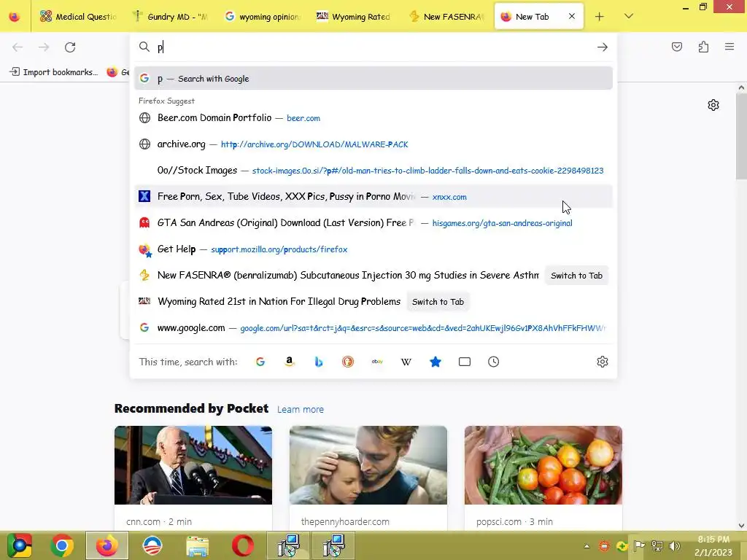Open the cnn.com Pocket story thumbnail

tap(193, 465)
